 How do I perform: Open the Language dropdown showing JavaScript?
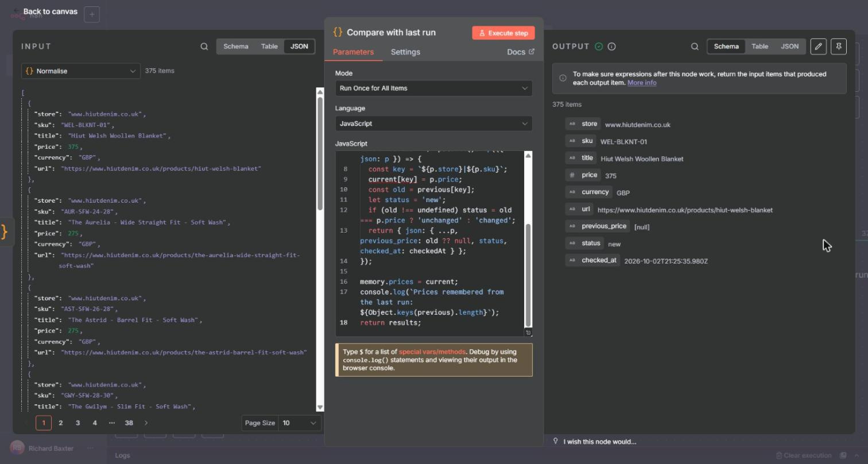pyautogui.click(x=434, y=123)
